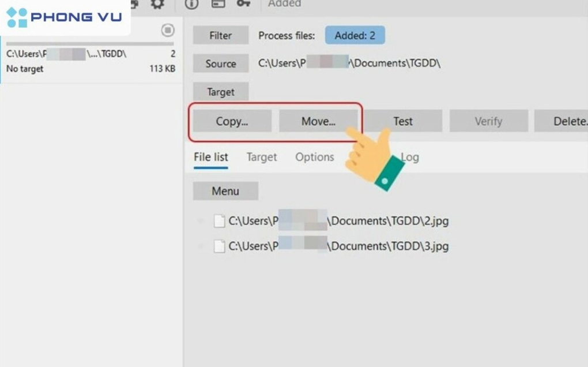The height and width of the screenshot is (367, 588).
Task: Select the TGDD job in left panel
Action: point(91,61)
